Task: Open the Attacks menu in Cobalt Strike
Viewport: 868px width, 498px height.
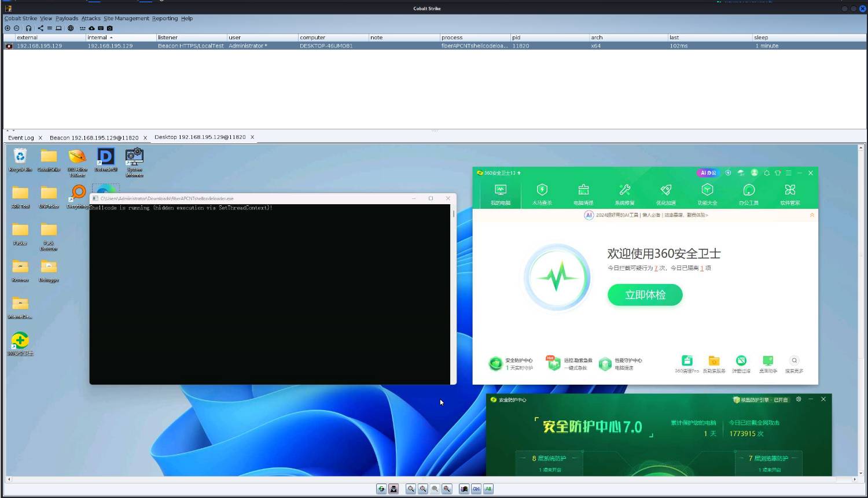Action: [90, 18]
